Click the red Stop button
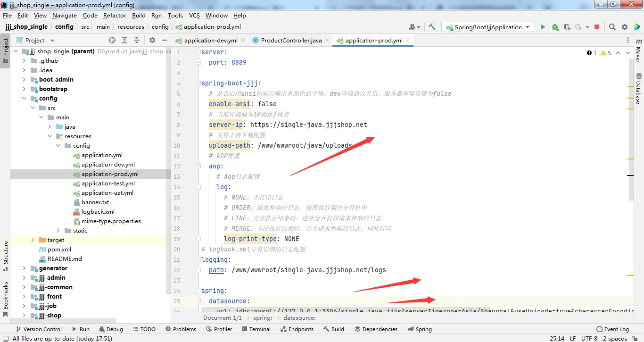This screenshot has height=342, width=644. pyautogui.click(x=597, y=27)
